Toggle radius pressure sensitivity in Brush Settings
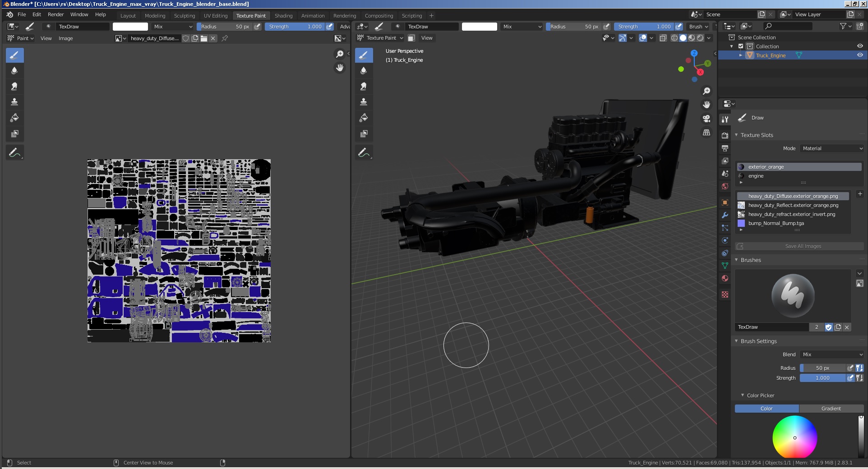868x469 pixels. (850, 368)
